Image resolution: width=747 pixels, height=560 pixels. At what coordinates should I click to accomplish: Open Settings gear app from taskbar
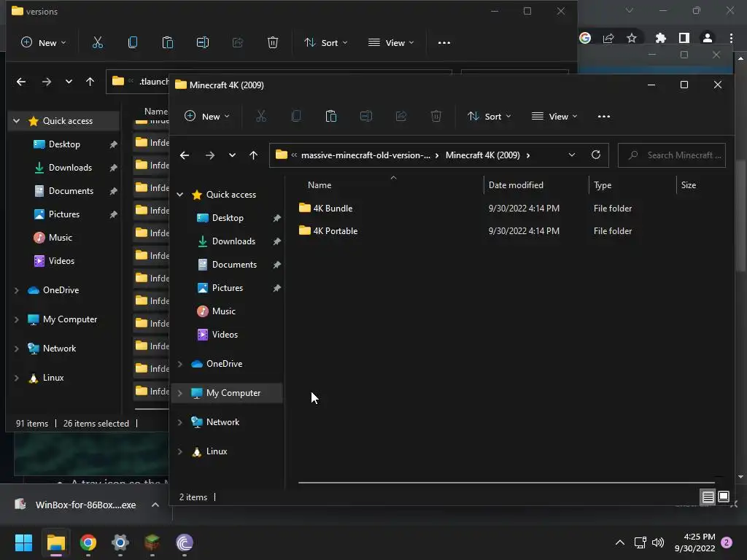click(120, 542)
